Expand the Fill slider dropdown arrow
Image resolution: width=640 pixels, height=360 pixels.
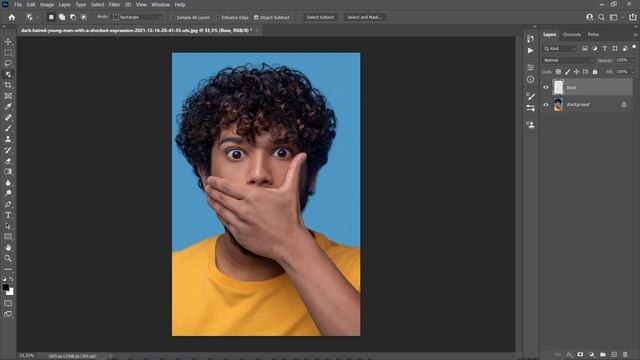coord(632,72)
